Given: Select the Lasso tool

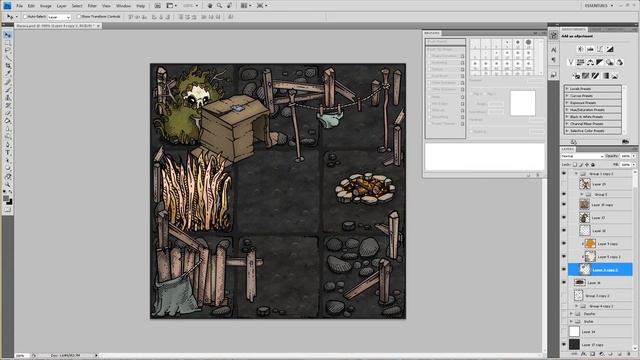Looking at the screenshot, I should click(7, 50).
